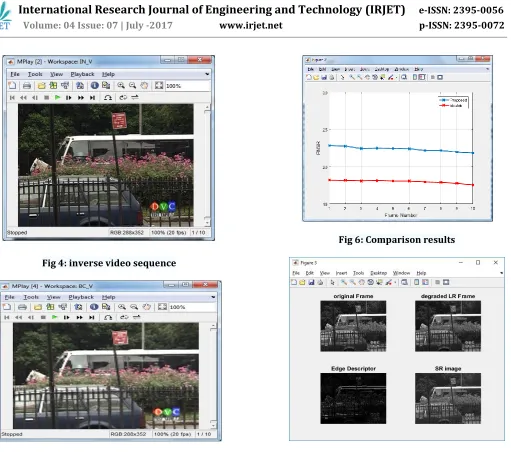Go to last frame in BC_V MPlay
Image resolution: width=511 pixels, height=452 pixels.
pyautogui.click(x=91, y=317)
